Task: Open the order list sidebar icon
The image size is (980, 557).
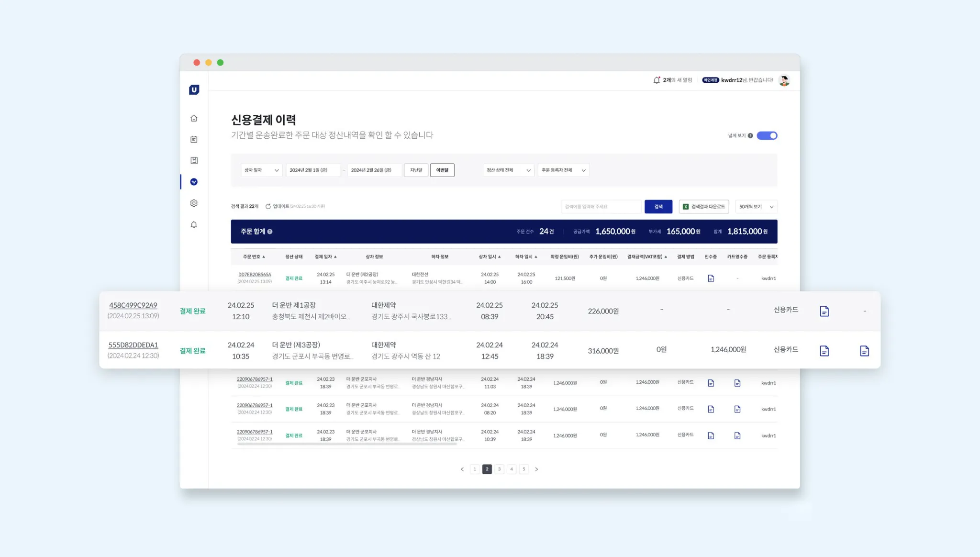Action: click(194, 139)
